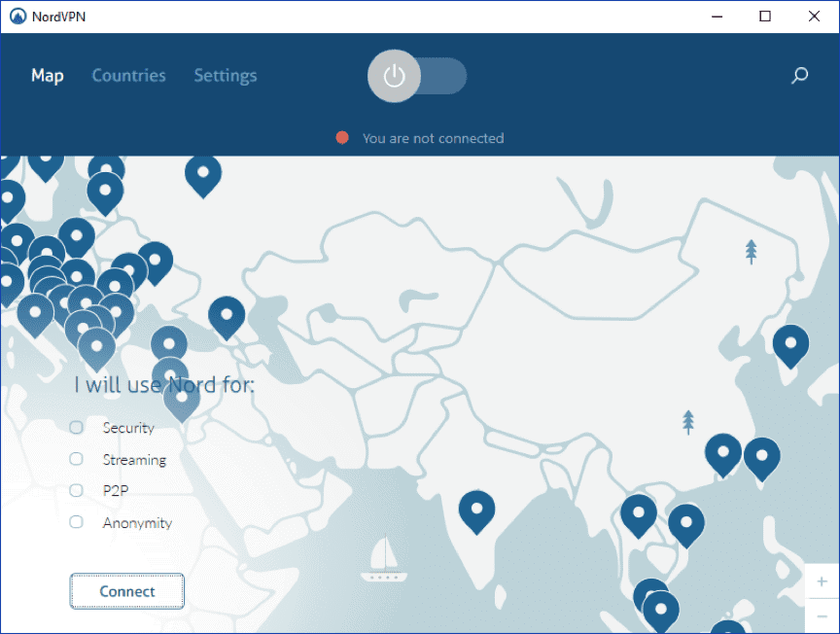The height and width of the screenshot is (634, 840).
Task: Open the Countries tab
Action: [128, 76]
